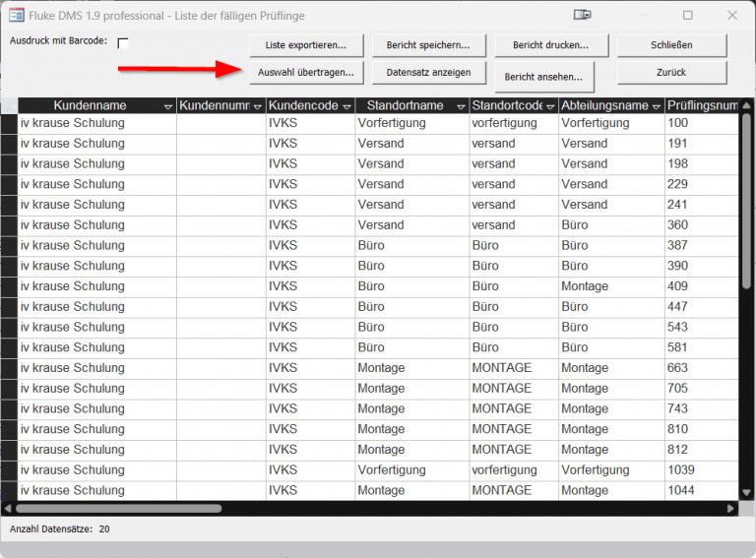Expand the Standortname column filter arrow
The height and width of the screenshot is (558, 756).
pos(459,106)
